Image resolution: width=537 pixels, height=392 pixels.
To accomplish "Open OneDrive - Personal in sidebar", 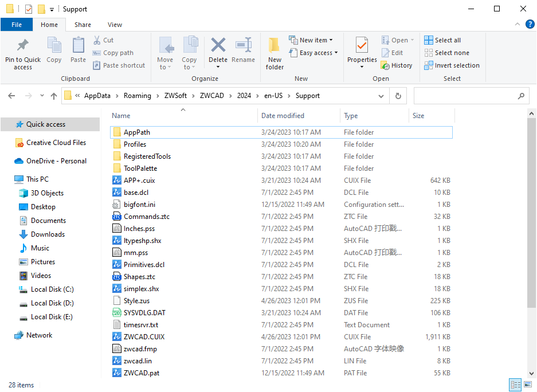I will 50,161.
